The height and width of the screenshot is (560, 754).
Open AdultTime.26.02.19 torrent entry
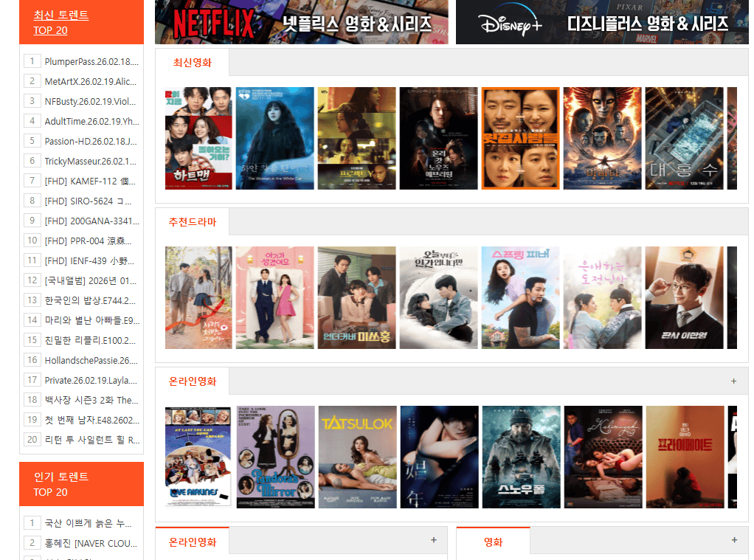[91, 121]
